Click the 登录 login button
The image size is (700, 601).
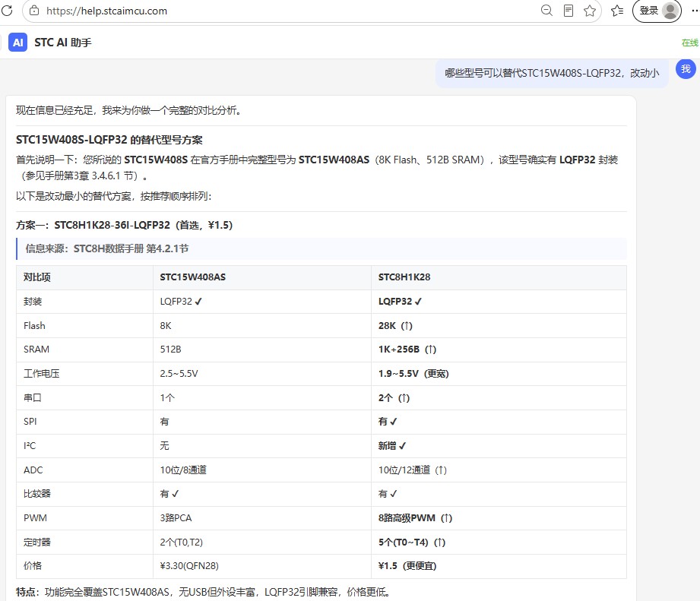pos(657,11)
